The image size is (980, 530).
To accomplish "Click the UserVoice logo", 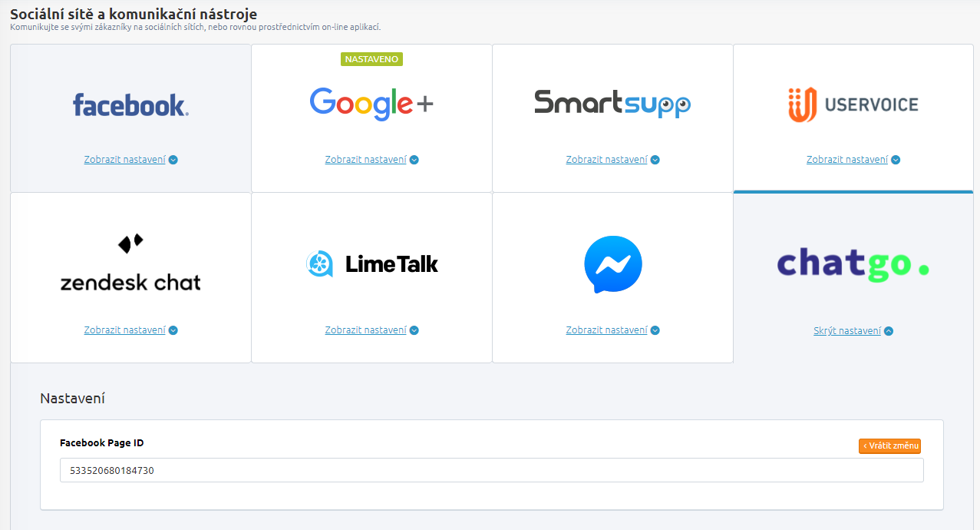I will point(853,104).
